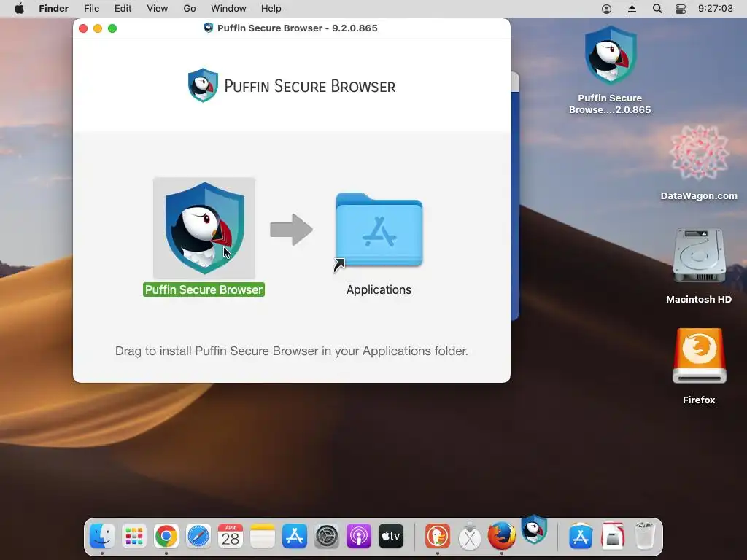Click the user account icon in menu bar

[606, 9]
